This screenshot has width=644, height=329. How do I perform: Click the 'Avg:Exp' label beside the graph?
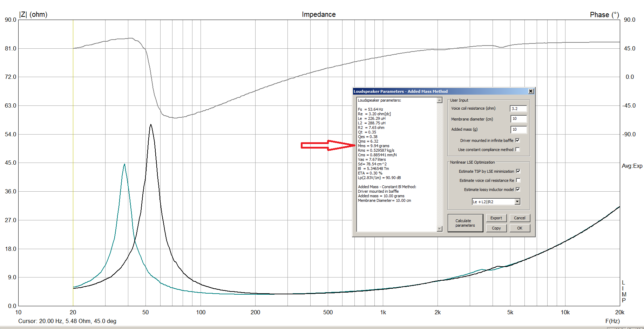(632, 166)
